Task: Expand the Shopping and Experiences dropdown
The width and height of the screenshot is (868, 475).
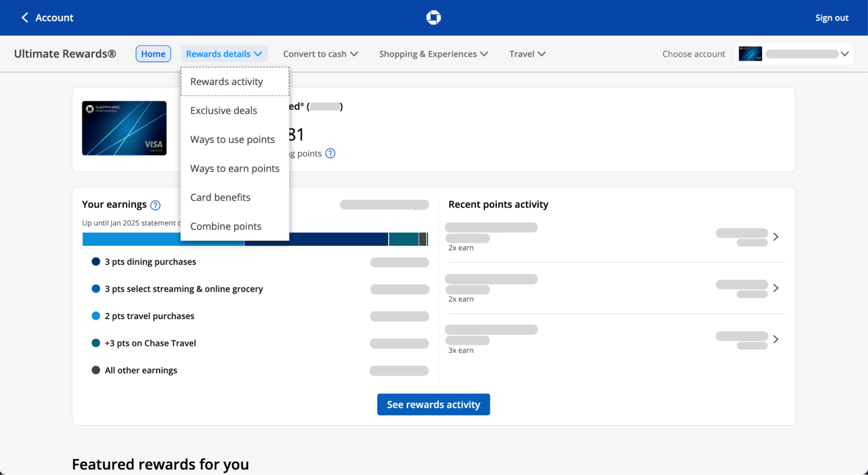Action: coord(433,54)
